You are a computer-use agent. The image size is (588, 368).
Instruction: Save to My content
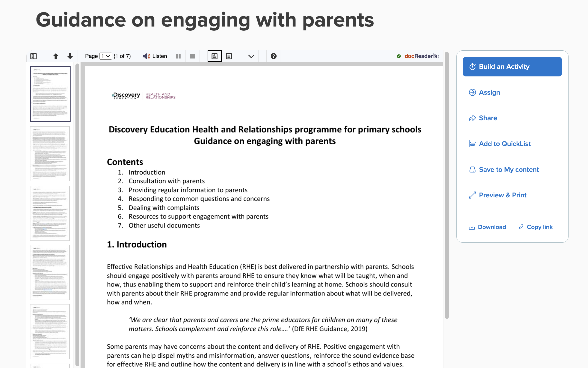point(504,170)
